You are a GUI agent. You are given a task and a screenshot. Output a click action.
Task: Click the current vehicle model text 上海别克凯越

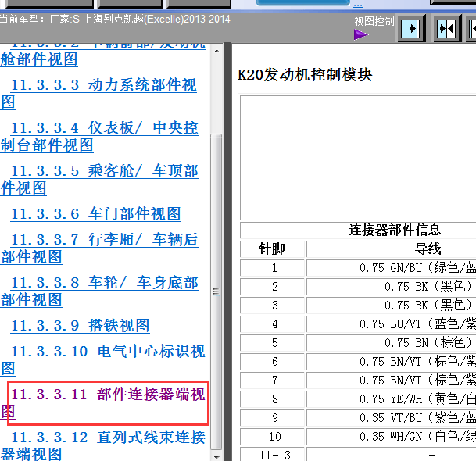point(113,20)
